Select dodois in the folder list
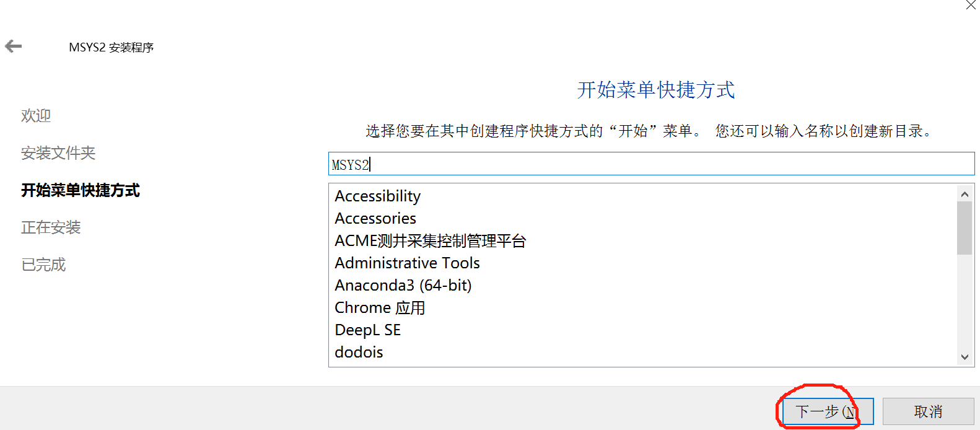 (642, 352)
